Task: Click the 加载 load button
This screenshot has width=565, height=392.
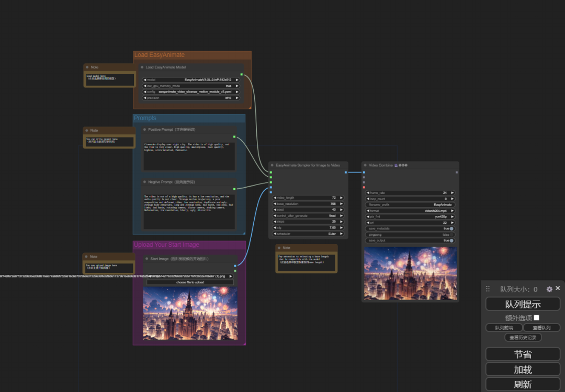Action: pyautogui.click(x=523, y=370)
